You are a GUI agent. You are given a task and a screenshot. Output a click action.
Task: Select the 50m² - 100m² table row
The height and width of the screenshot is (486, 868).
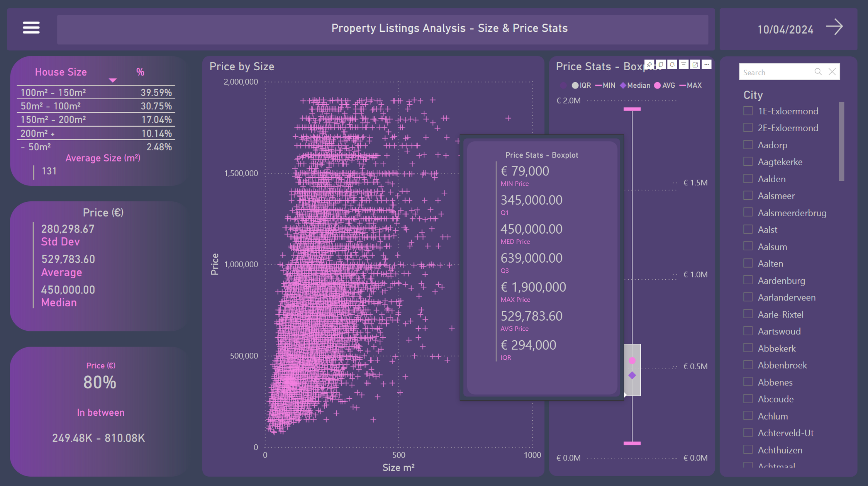[96, 106]
